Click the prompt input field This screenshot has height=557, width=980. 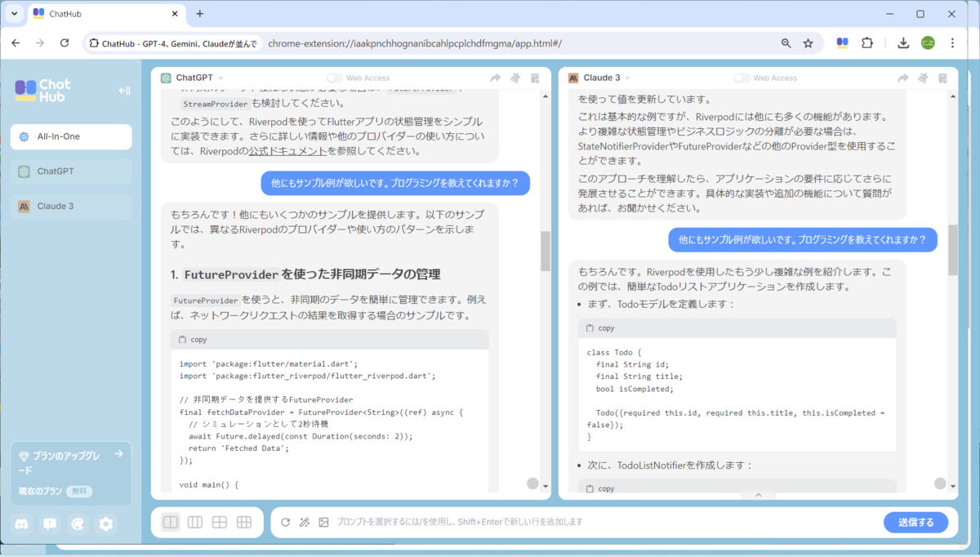point(604,522)
